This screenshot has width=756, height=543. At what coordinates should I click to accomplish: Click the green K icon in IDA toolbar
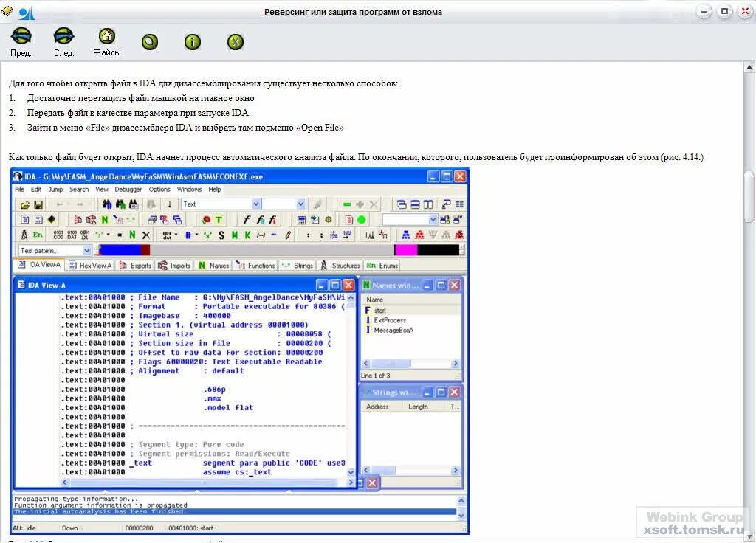[247, 235]
